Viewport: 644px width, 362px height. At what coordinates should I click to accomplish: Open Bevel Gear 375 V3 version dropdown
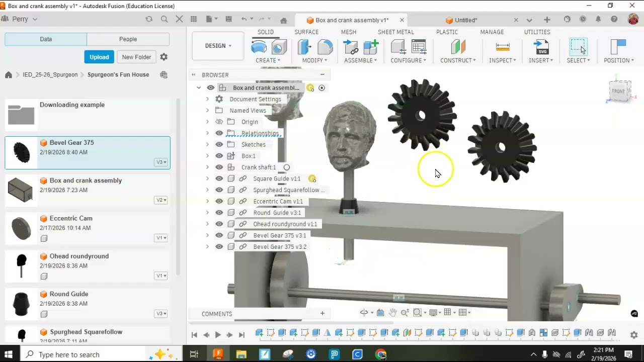coord(161,162)
